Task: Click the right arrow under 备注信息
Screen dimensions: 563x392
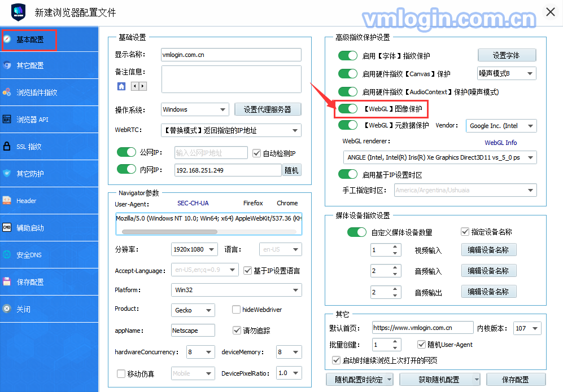Action: (x=143, y=86)
